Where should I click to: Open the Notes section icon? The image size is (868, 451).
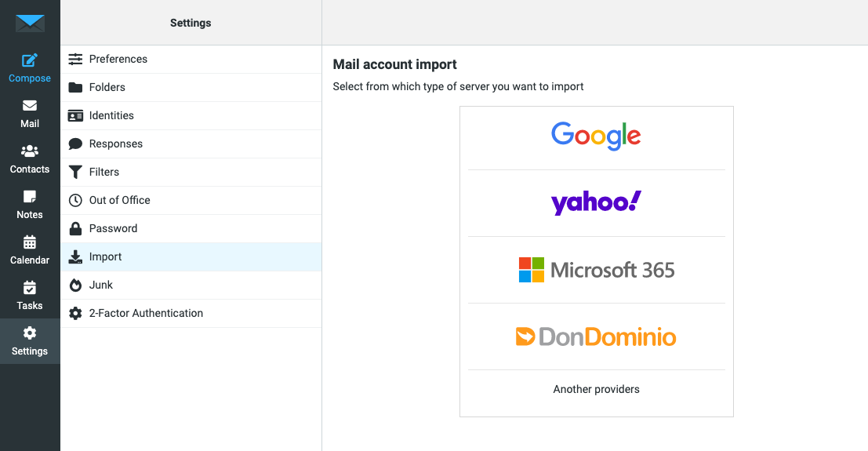29,197
